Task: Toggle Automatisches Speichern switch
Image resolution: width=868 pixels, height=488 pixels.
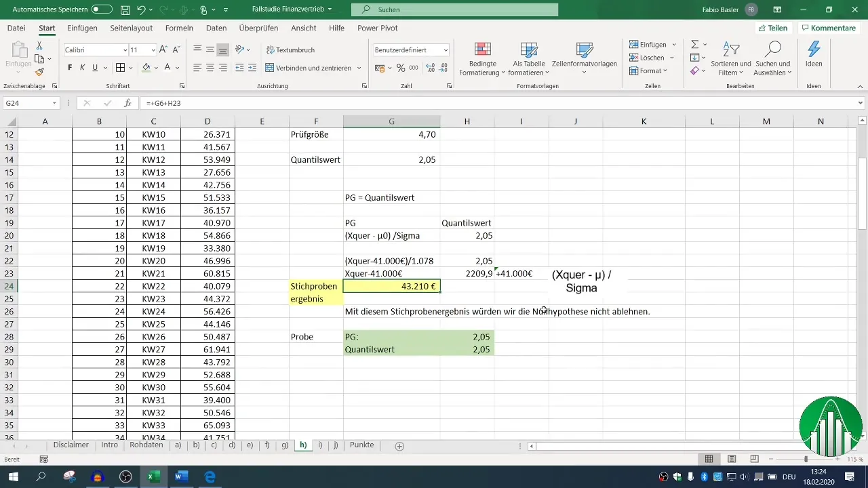Action: click(102, 9)
